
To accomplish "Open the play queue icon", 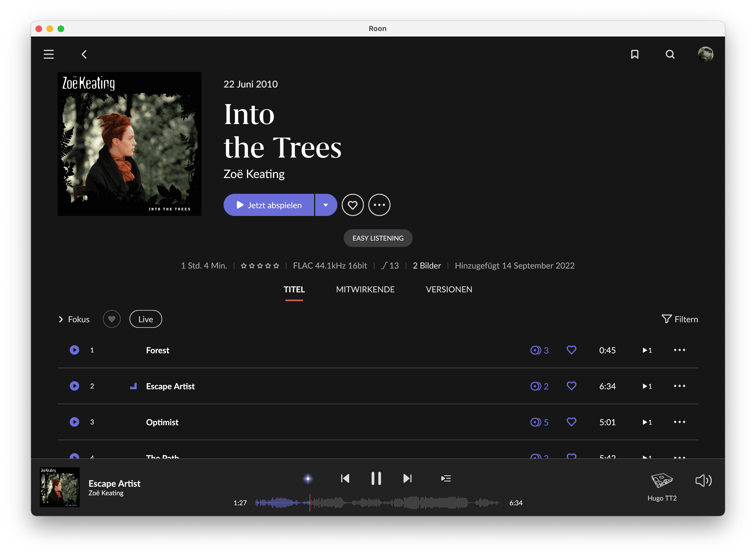I will [446, 478].
